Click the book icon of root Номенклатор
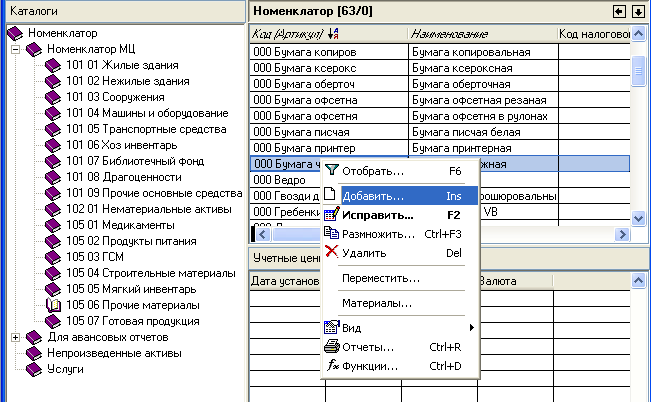This screenshot has height=402, width=651. (15, 33)
